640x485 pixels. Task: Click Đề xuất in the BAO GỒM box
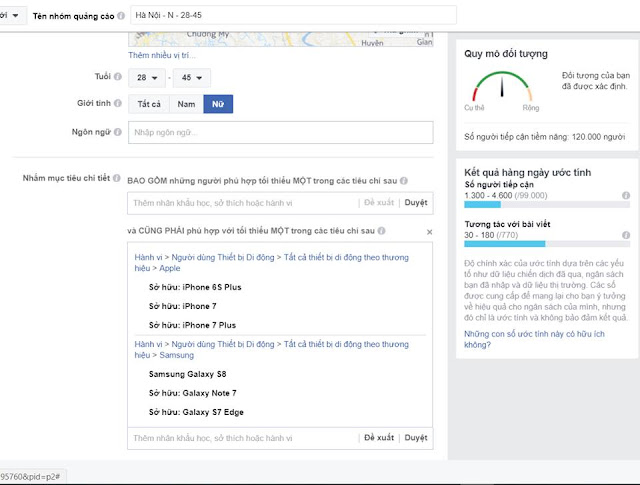379,202
